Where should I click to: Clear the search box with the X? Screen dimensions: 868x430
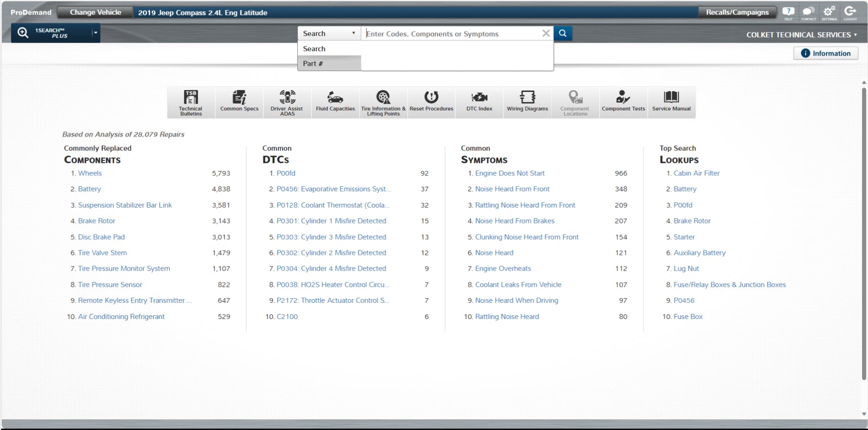[546, 33]
